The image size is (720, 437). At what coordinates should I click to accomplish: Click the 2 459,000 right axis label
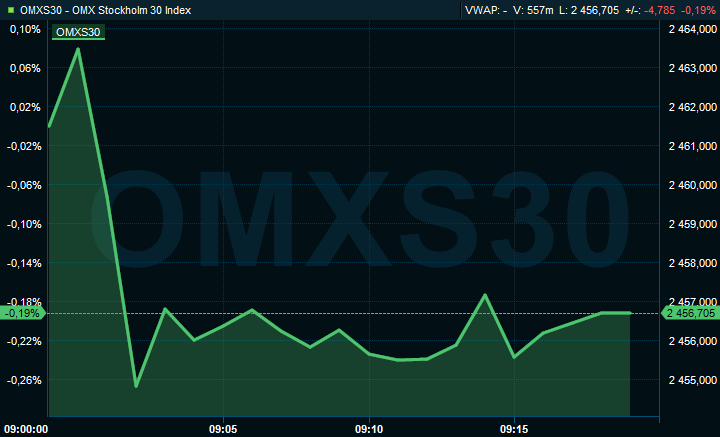[692, 224]
